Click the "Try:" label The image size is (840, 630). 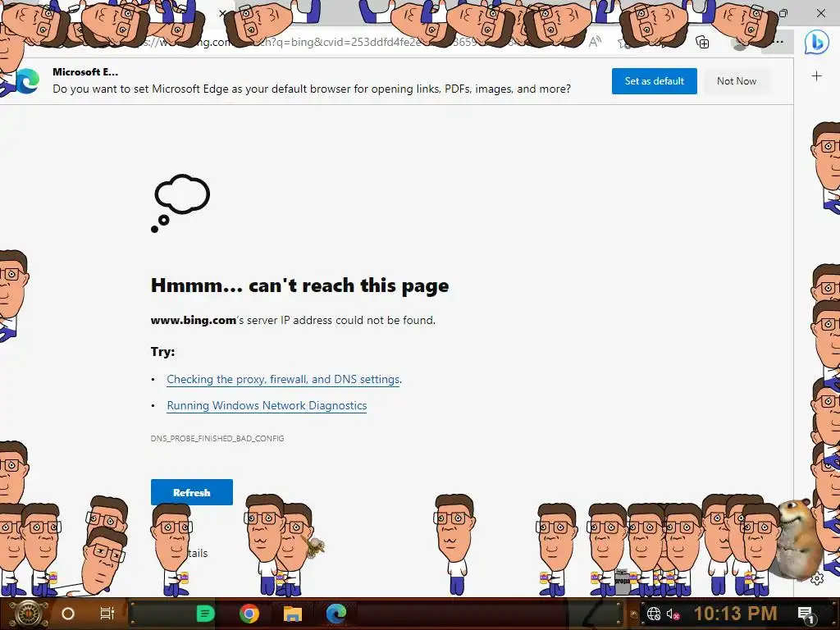pyautogui.click(x=163, y=351)
